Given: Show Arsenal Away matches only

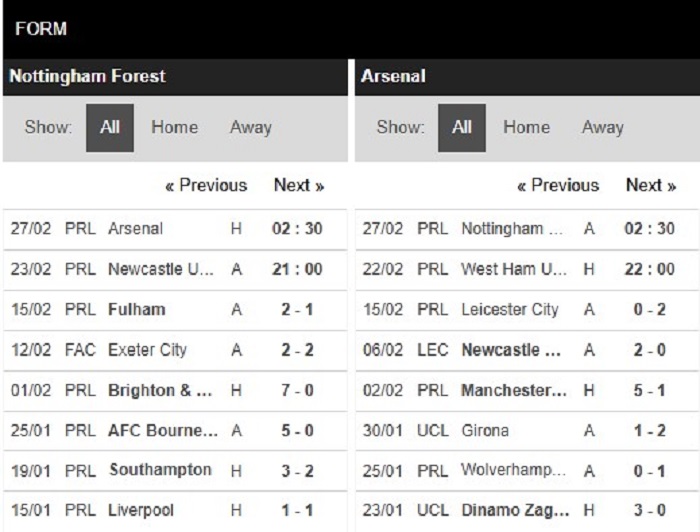Looking at the screenshot, I should [x=603, y=128].
